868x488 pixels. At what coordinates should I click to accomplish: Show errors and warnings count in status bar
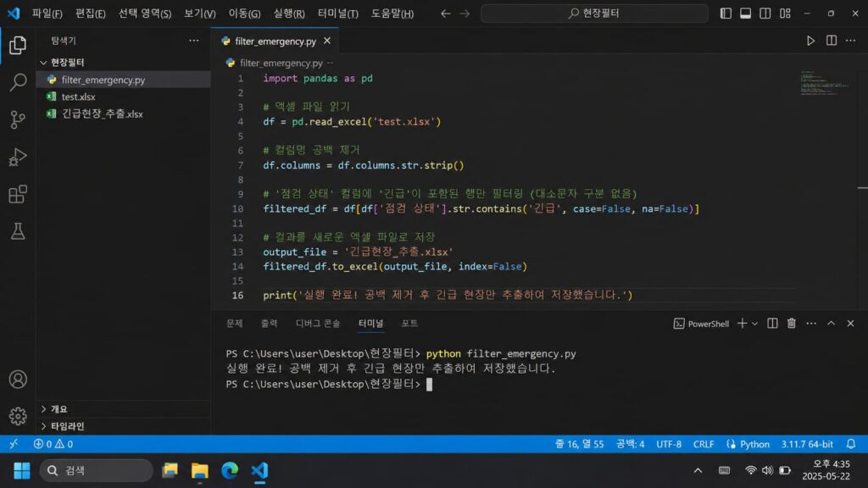coord(53,444)
